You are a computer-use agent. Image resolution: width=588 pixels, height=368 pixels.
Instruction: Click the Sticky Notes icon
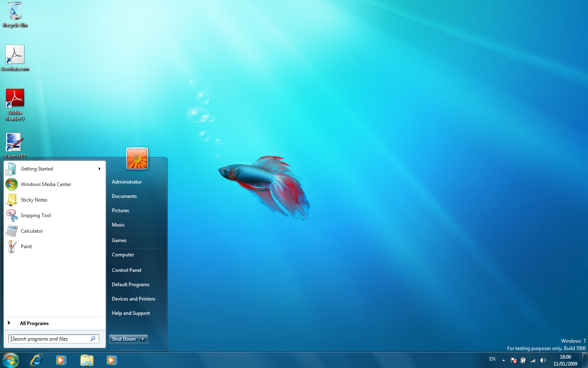11,200
